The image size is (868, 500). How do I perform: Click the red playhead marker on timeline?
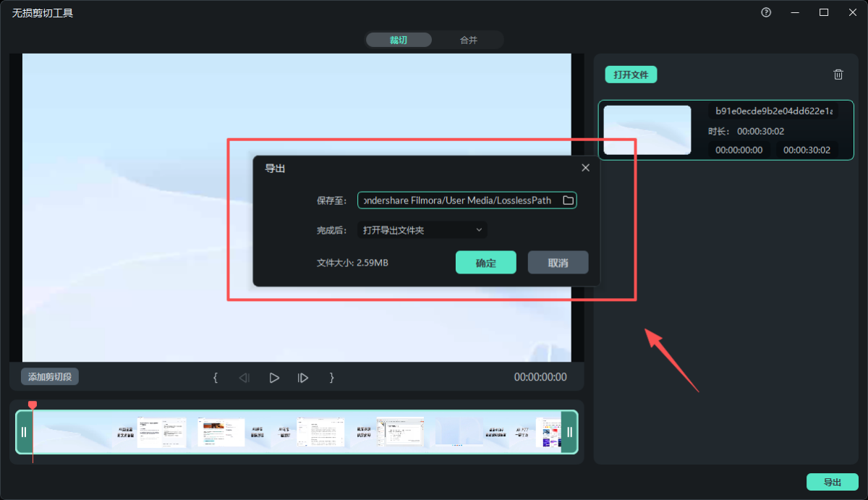(32, 405)
